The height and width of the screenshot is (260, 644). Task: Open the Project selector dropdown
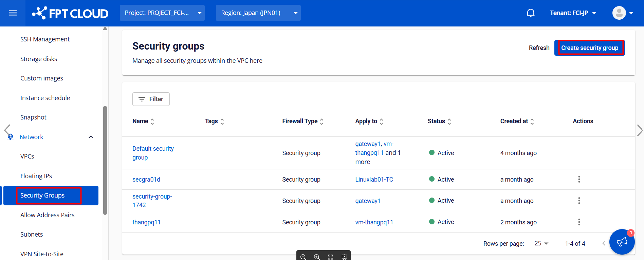tap(162, 13)
